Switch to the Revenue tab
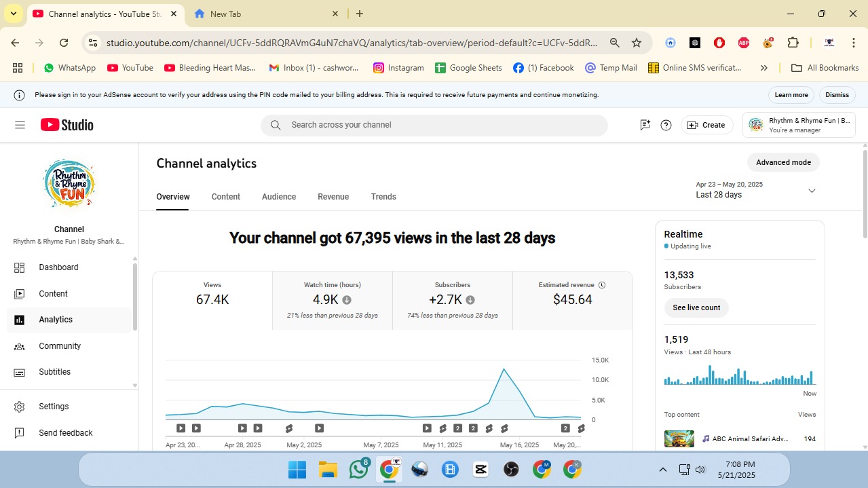This screenshot has width=868, height=488. (x=333, y=197)
